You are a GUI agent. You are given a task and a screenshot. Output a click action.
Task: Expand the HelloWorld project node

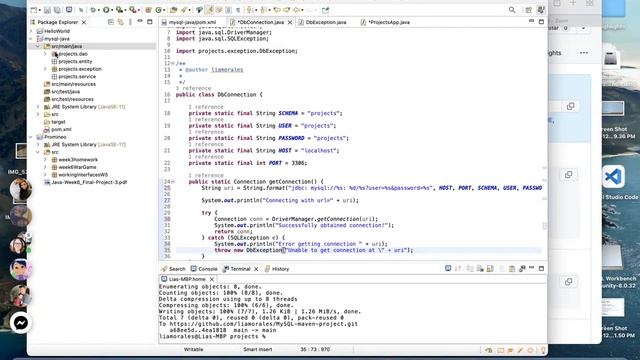(31, 31)
